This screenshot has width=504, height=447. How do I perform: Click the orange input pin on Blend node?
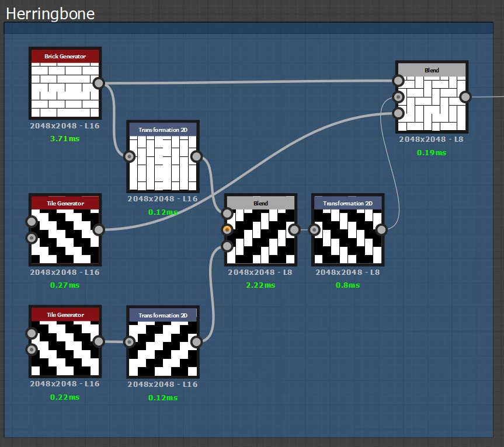click(227, 229)
